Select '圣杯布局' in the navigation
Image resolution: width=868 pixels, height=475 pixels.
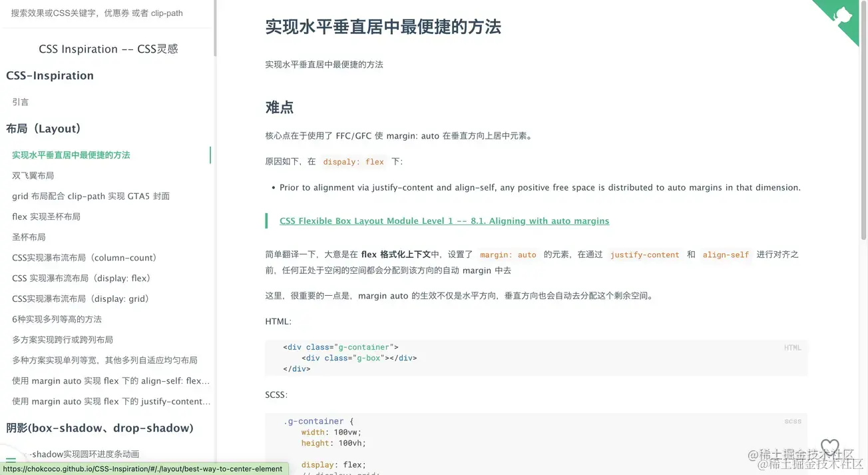click(28, 237)
